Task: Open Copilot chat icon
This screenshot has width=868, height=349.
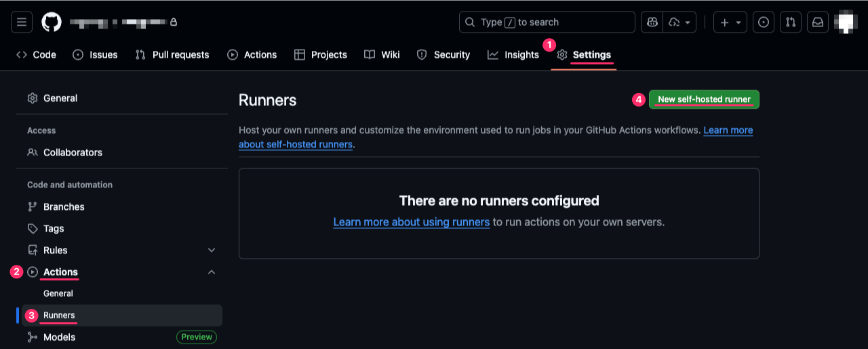Action: point(652,22)
